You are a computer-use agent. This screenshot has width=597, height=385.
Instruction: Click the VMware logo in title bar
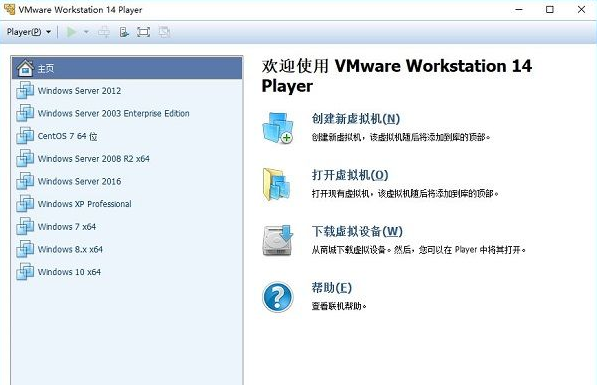[x=10, y=10]
